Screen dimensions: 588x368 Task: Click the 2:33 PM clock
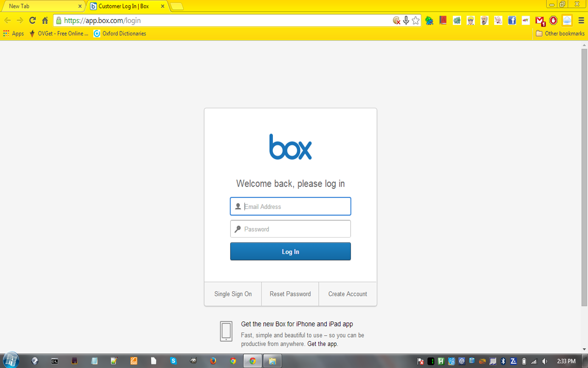566,361
